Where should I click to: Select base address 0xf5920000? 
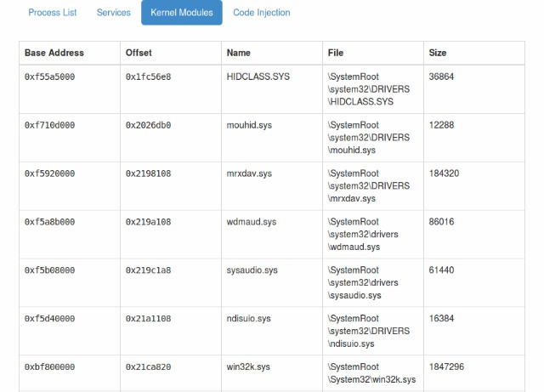coord(49,173)
